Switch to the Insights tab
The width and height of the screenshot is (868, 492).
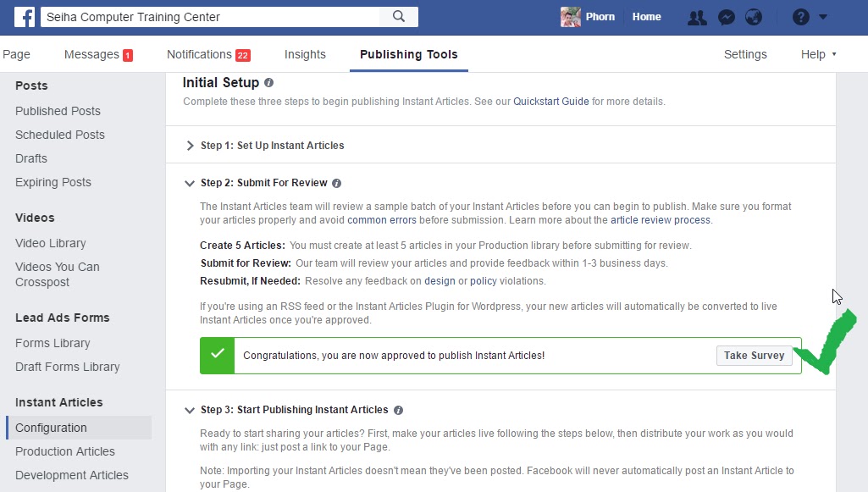305,54
